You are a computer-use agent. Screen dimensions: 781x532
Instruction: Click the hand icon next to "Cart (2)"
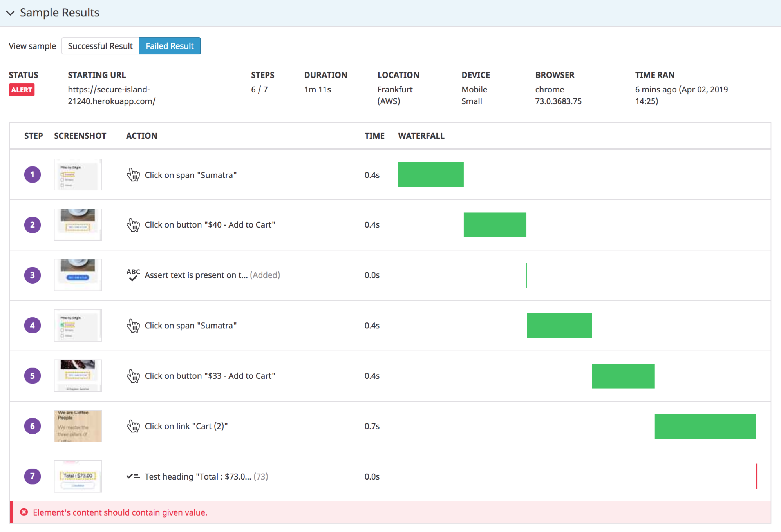tap(133, 426)
